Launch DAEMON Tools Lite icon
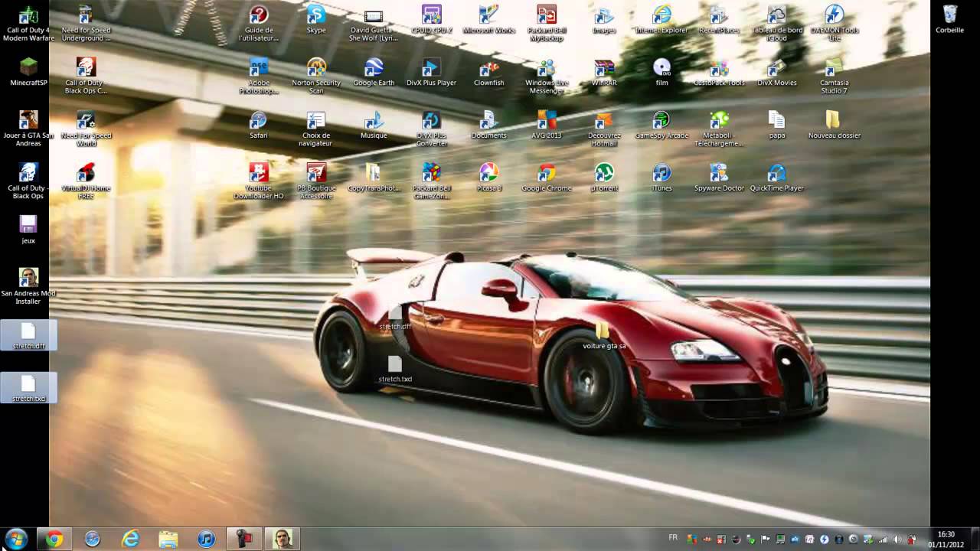Viewport: 980px width, 551px height. pyautogui.click(x=835, y=24)
